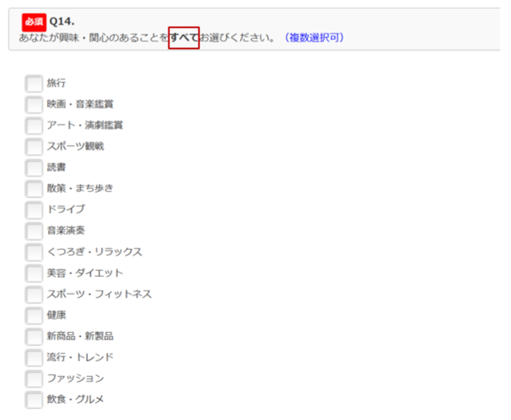Click the highlighted すべて text

(184, 38)
